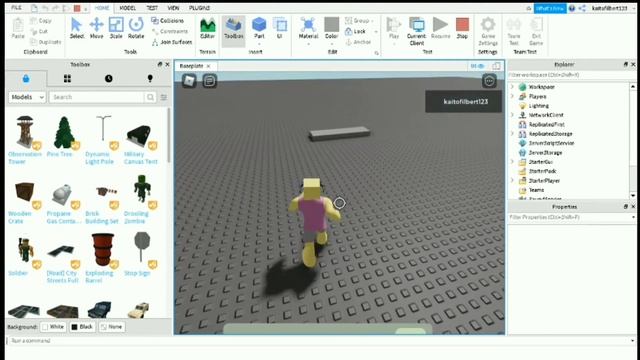This screenshot has width=640, height=360.
Task: Activate the Rotate tool
Action: point(136,28)
